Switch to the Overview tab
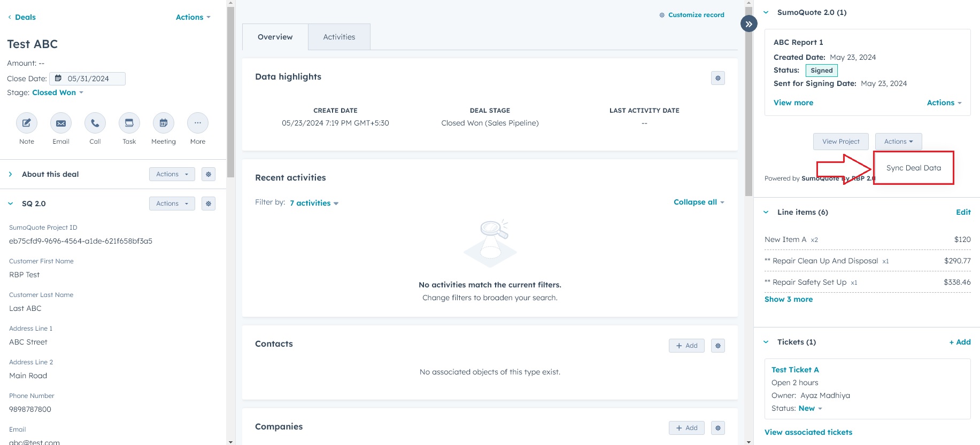Viewport: 980px width, 445px height. pos(275,37)
